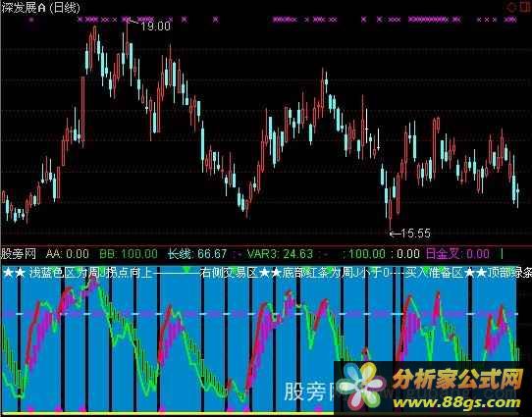Select the VAR3: 24.63 indicator value
This screenshot has height=417, width=532.
pyautogui.click(x=280, y=253)
